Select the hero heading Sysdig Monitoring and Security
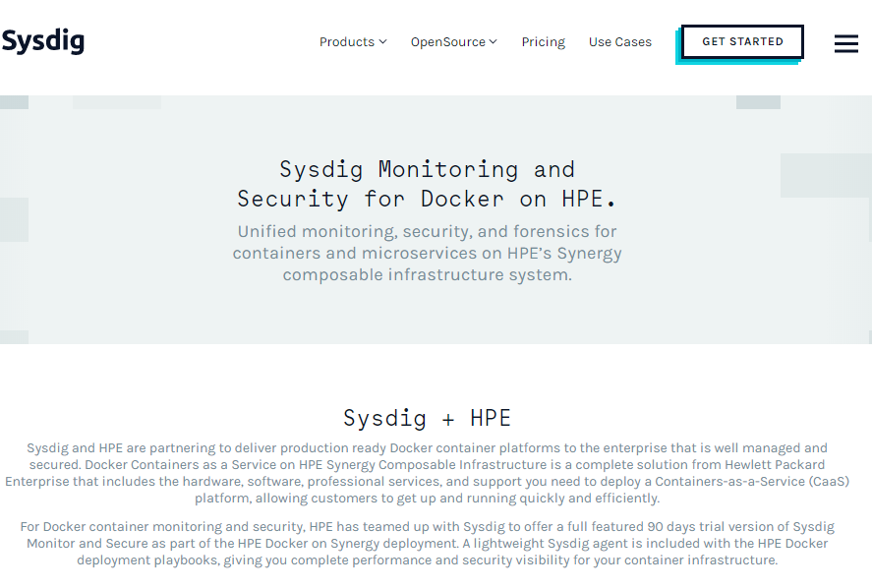 [427, 184]
